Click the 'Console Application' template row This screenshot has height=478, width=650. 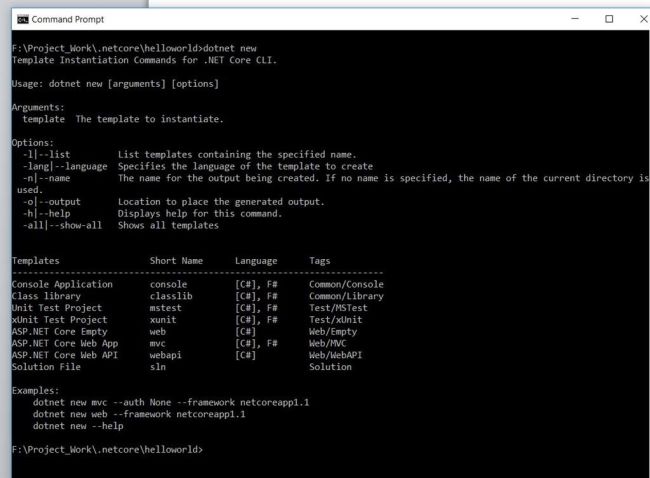click(198, 284)
